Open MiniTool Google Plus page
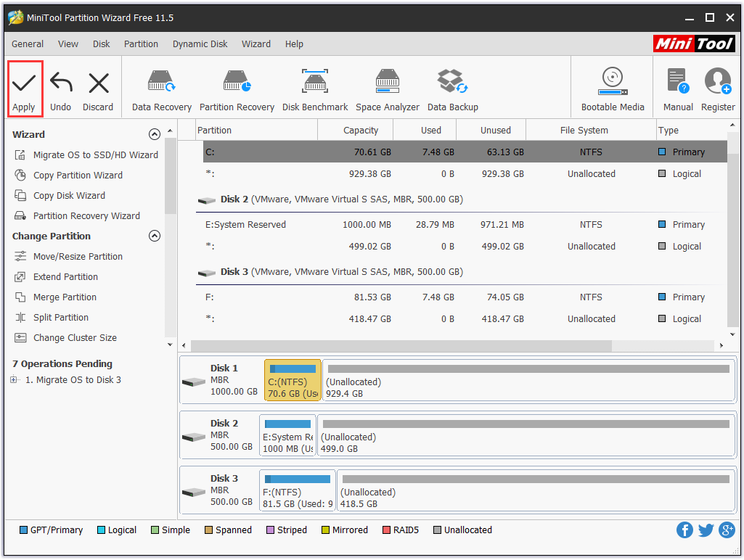 click(x=727, y=530)
